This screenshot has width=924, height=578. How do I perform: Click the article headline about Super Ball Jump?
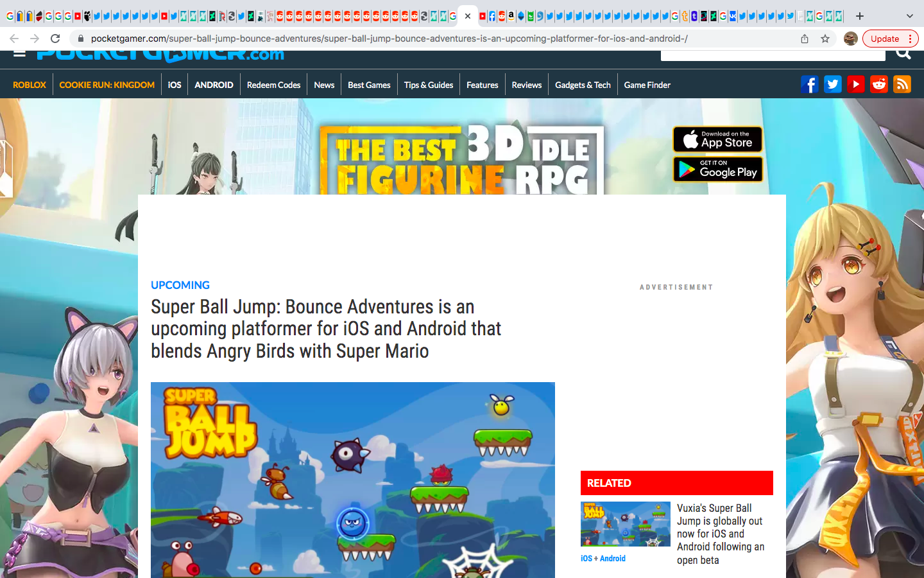[x=326, y=329]
